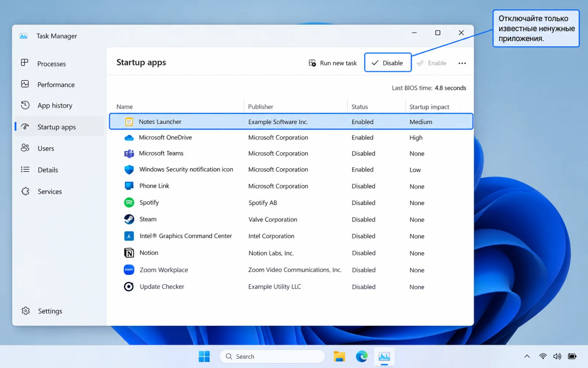The height and width of the screenshot is (368, 588).
Task: Click the Disable button
Action: (x=388, y=63)
